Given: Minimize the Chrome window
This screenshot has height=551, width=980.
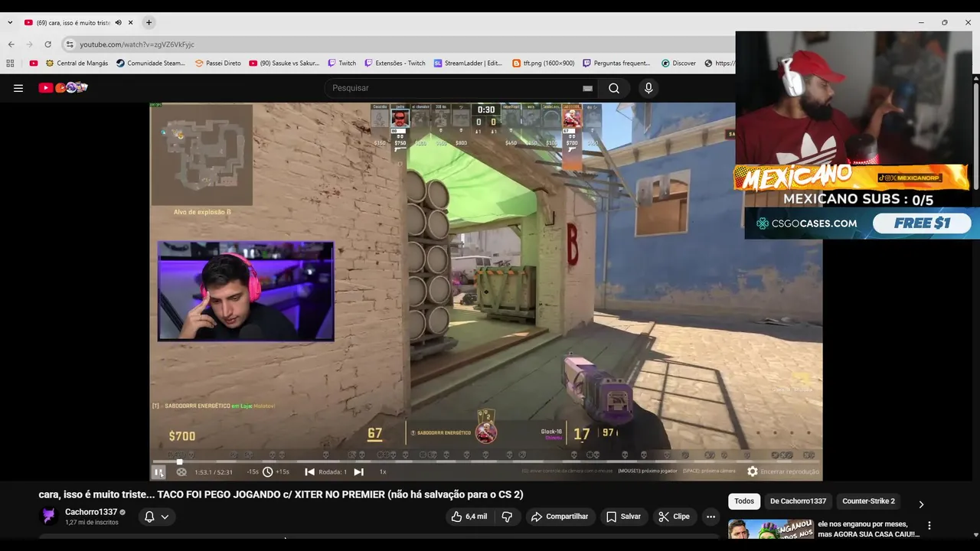Looking at the screenshot, I should click(x=921, y=22).
